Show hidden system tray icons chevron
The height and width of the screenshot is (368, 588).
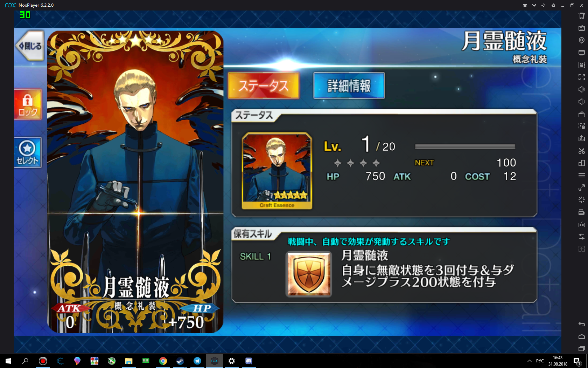[530, 361]
